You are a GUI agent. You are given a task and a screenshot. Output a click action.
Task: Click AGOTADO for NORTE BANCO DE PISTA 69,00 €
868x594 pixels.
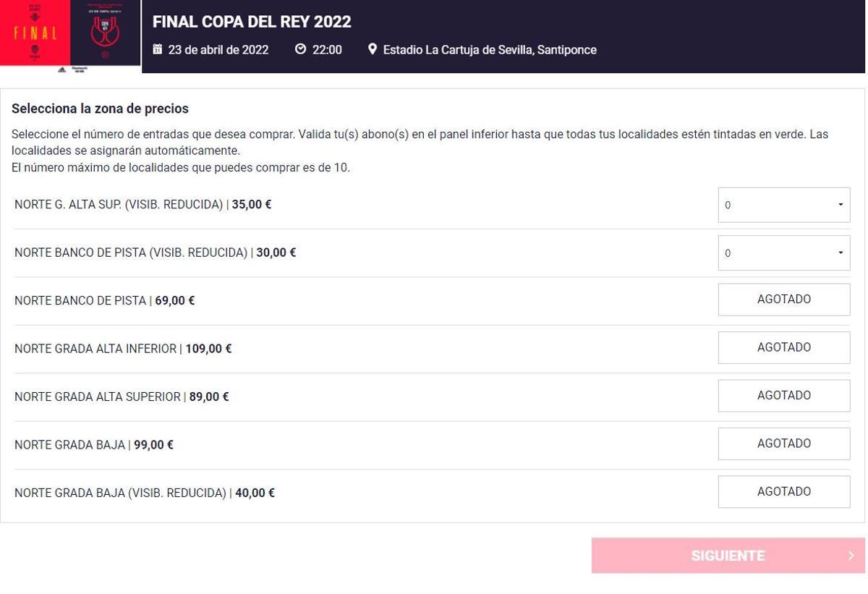tap(783, 299)
